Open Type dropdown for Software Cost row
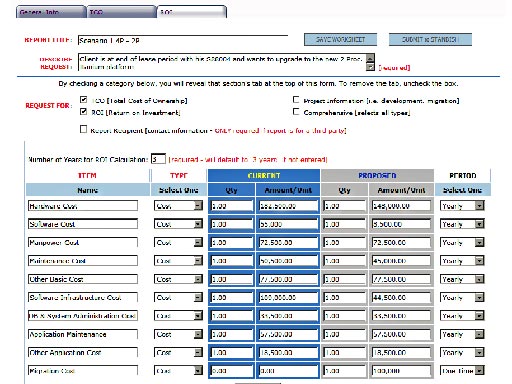This screenshot has width=512, height=384. click(178, 224)
